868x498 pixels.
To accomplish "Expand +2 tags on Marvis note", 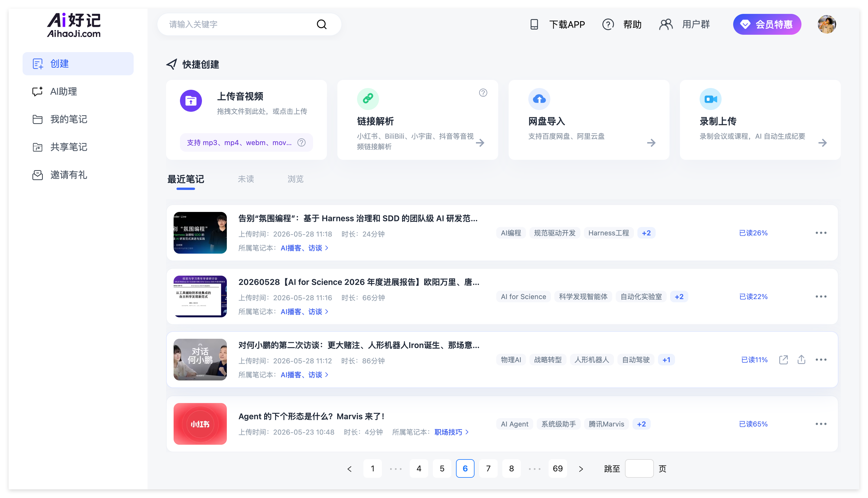I will pos(641,424).
